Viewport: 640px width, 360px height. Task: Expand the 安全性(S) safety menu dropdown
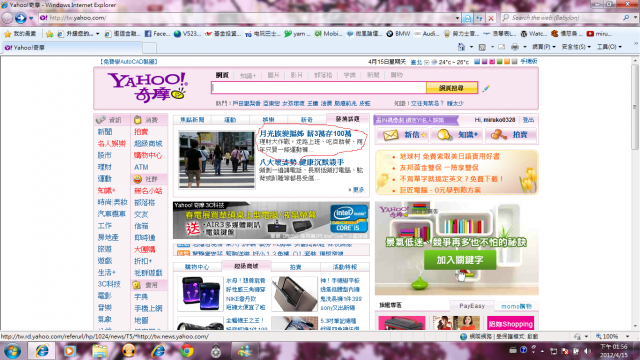(576, 47)
